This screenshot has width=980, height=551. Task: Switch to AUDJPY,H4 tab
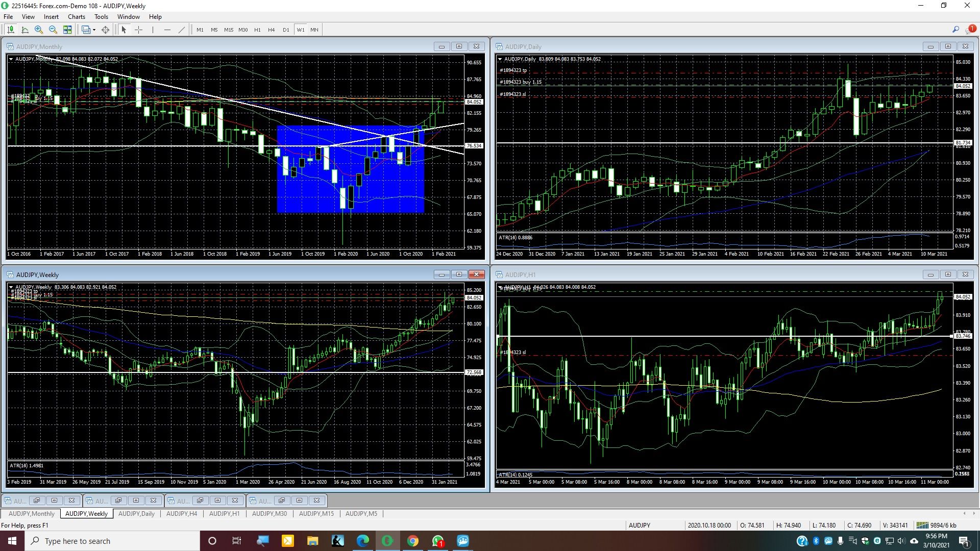182,514
